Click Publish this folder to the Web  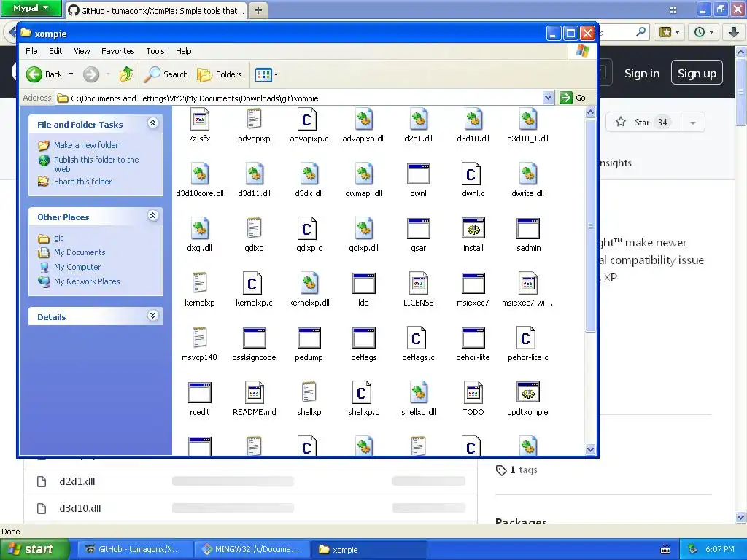coord(96,164)
